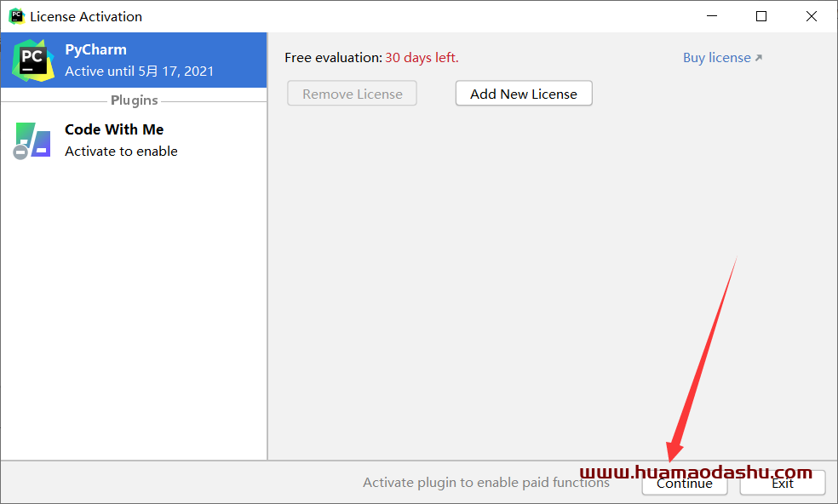Click the Code With Me plugin icon
The width and height of the screenshot is (838, 504).
click(32, 140)
